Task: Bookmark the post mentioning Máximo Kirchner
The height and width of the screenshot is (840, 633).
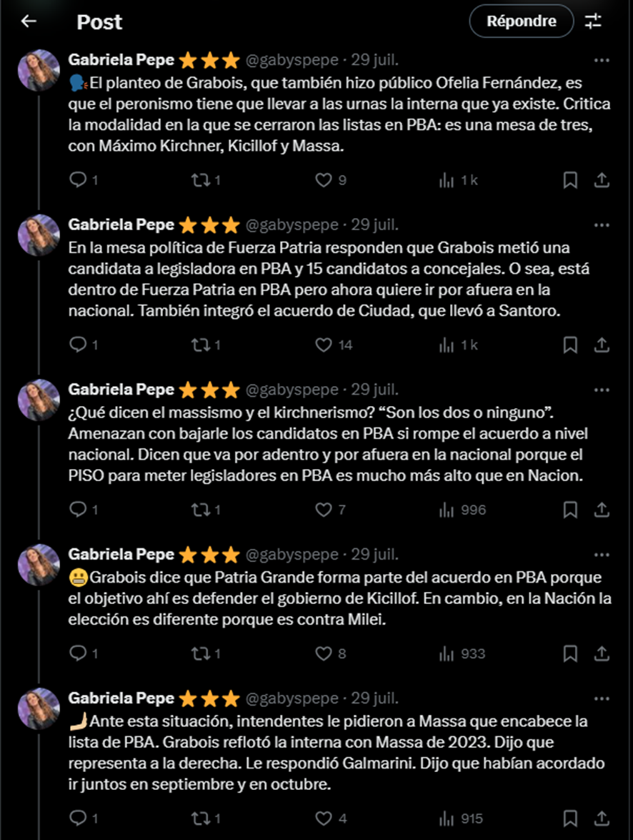Action: point(570,180)
